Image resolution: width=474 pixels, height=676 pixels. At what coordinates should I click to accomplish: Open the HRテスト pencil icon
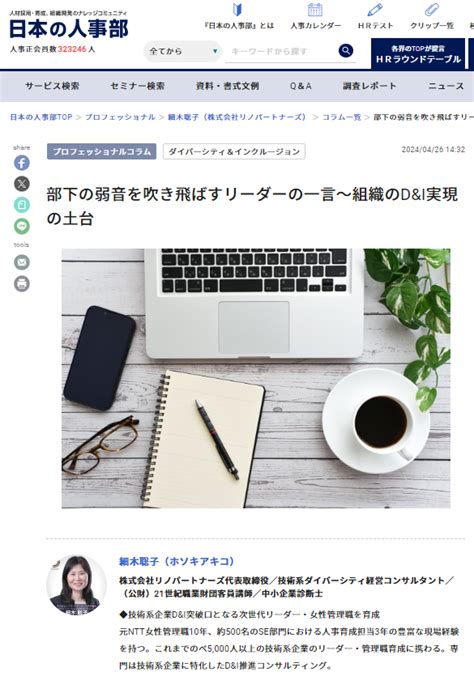[375, 9]
